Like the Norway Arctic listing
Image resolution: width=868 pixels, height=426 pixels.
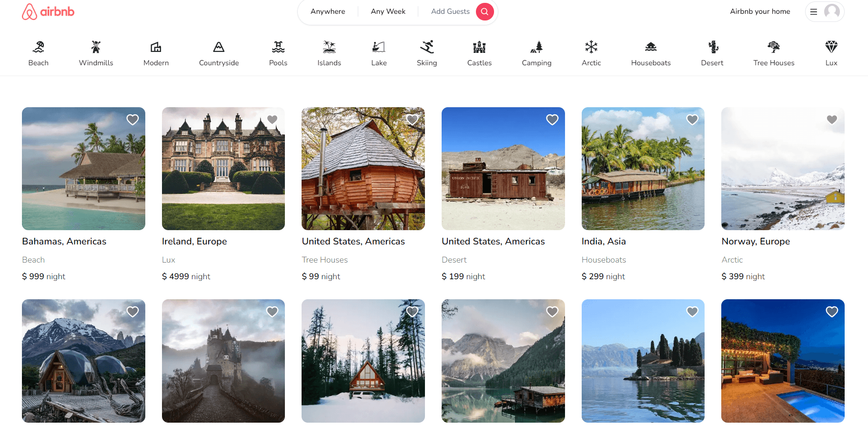[x=831, y=120]
